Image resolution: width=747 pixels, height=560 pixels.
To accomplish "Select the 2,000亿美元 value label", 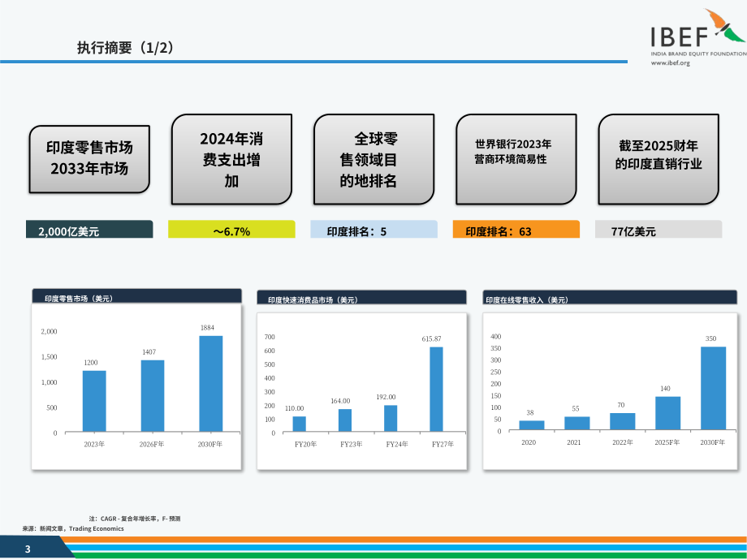I will coord(89,230).
